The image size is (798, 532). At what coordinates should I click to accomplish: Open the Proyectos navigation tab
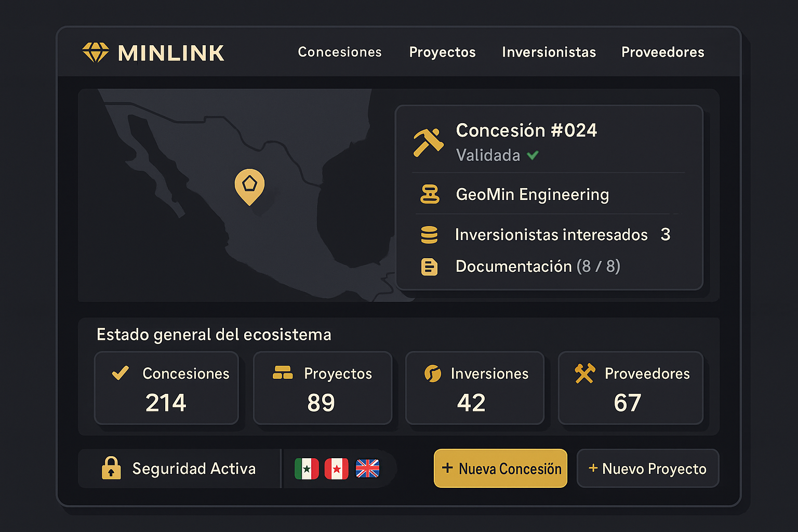(x=443, y=52)
